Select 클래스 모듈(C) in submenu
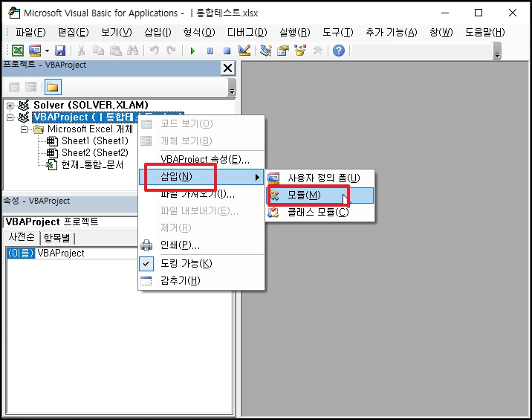Screen dimensions: 532x420 [x=320, y=213]
